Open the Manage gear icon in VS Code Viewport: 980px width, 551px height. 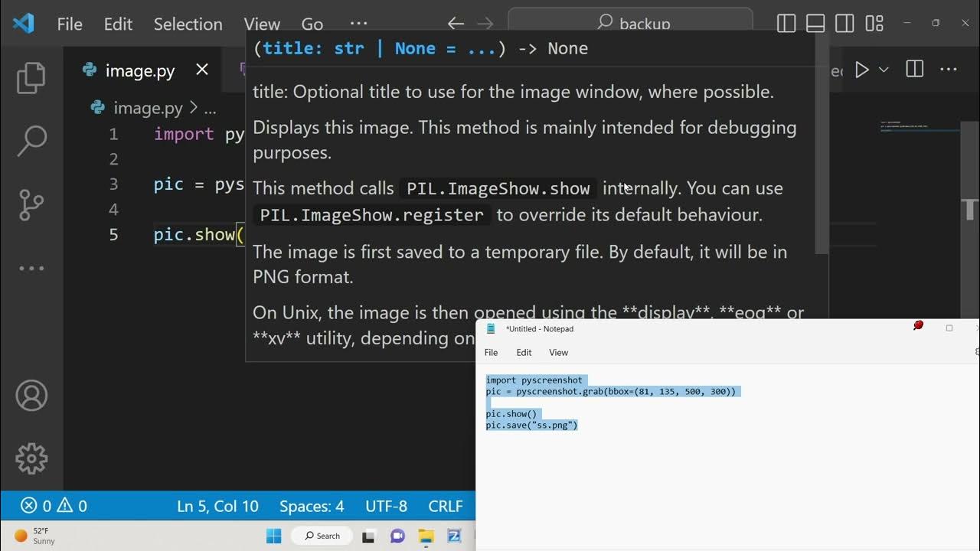[x=31, y=458]
